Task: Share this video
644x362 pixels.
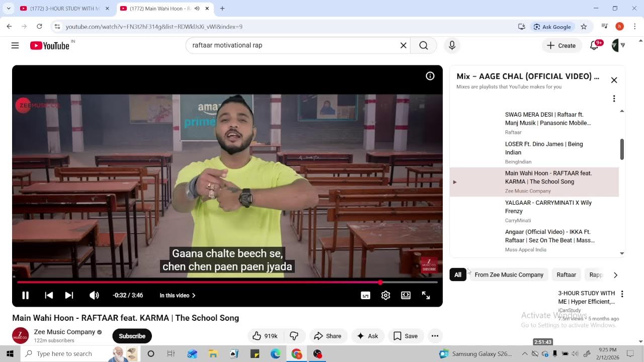Action: [x=328, y=336]
